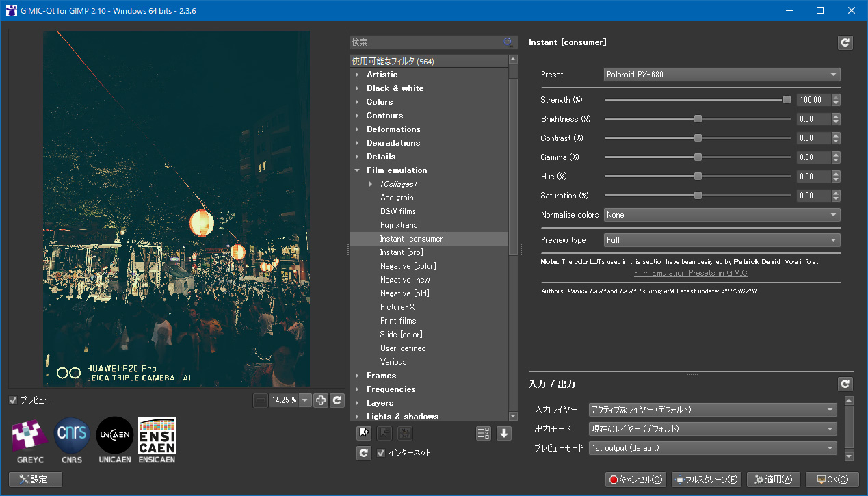
Task: Click the フルスクリーン(F) button
Action: (x=706, y=480)
